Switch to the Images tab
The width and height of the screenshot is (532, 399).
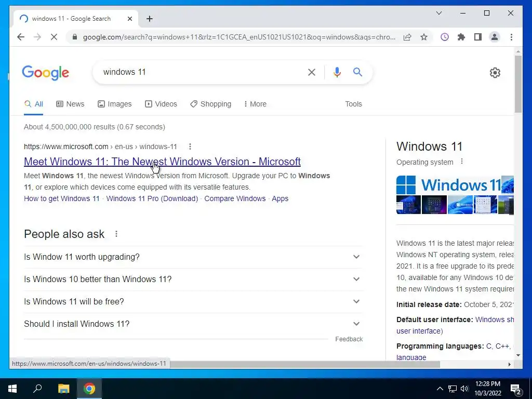point(115,104)
